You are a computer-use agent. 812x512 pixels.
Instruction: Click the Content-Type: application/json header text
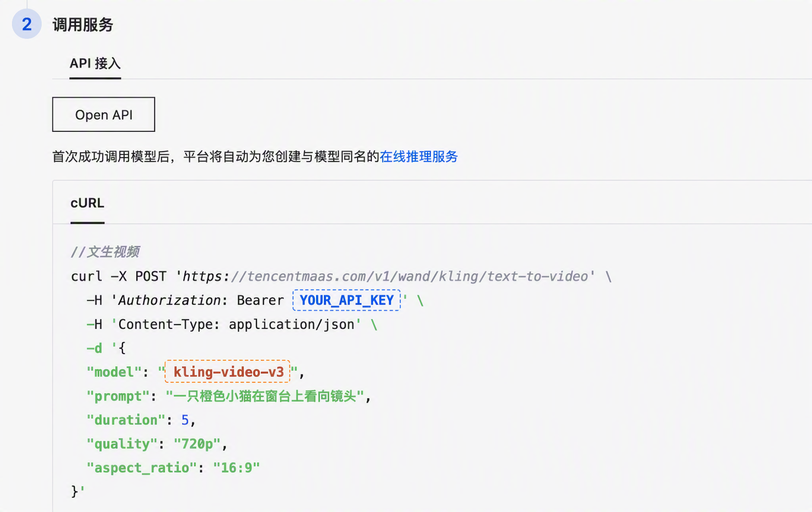click(x=236, y=324)
